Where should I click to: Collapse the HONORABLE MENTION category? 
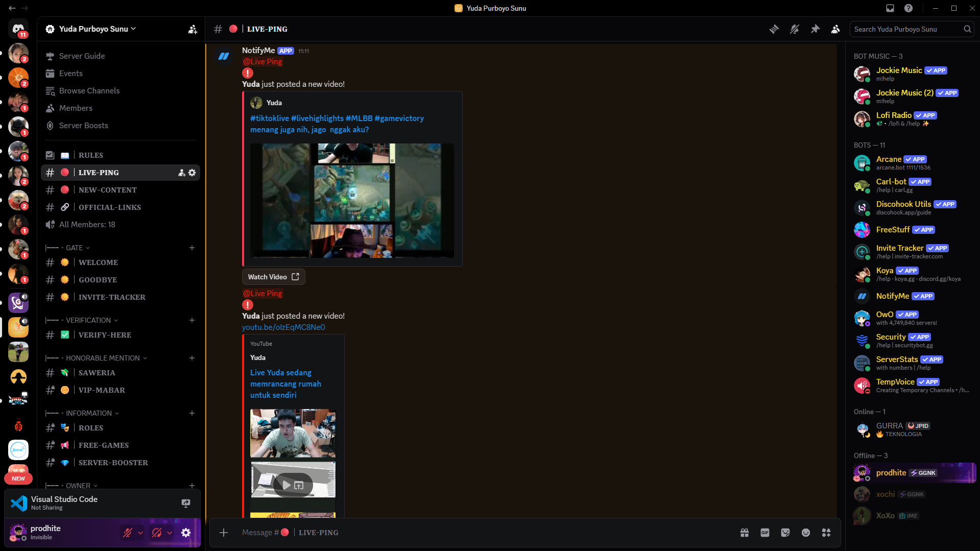click(x=96, y=358)
